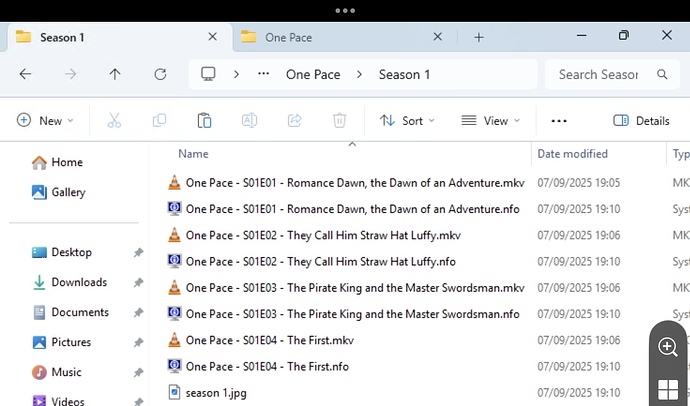Image resolution: width=690 pixels, height=406 pixels.
Task: Select S01E01 Romance Dawn .nfo file
Action: 343,209
